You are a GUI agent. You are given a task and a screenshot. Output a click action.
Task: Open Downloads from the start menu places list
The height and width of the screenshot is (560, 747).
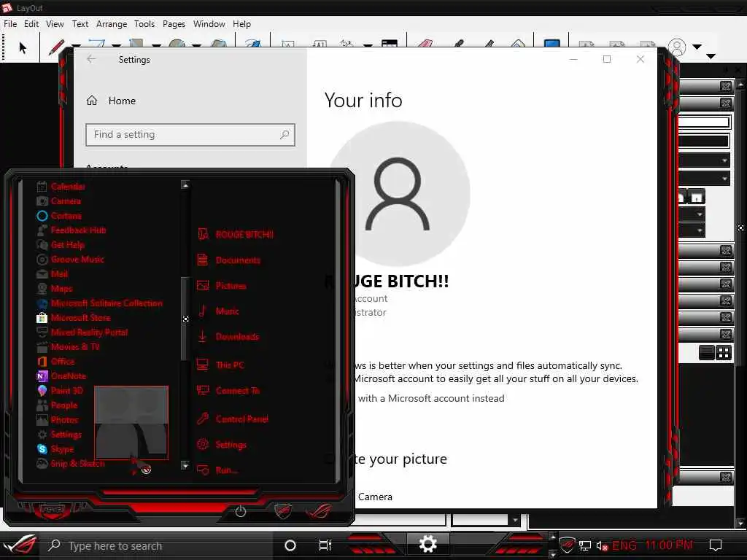237,337
